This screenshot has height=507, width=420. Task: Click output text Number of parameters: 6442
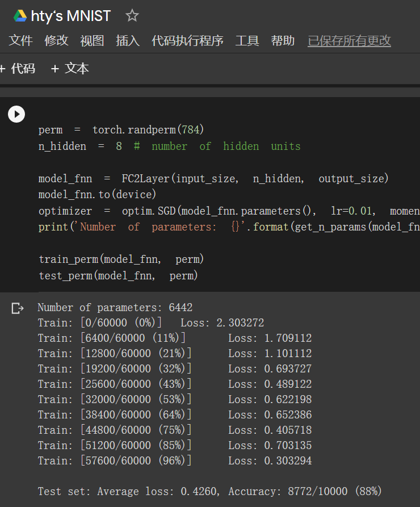click(x=115, y=308)
